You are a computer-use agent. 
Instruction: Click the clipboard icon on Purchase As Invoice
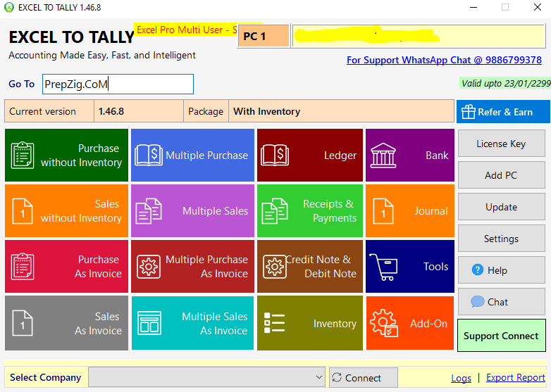[x=23, y=266]
